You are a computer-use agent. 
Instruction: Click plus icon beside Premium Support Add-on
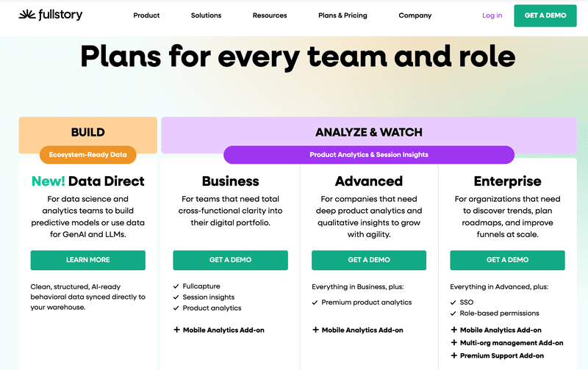[x=453, y=355]
